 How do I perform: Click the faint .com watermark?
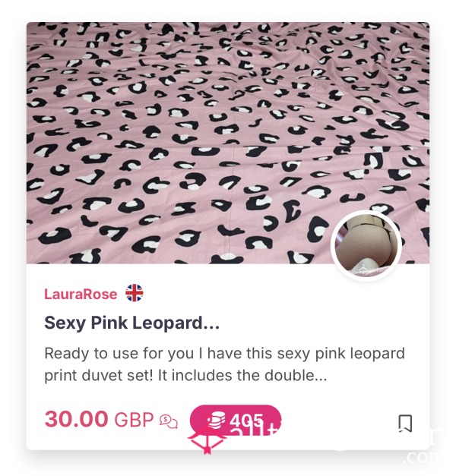pyautogui.click(x=421, y=457)
